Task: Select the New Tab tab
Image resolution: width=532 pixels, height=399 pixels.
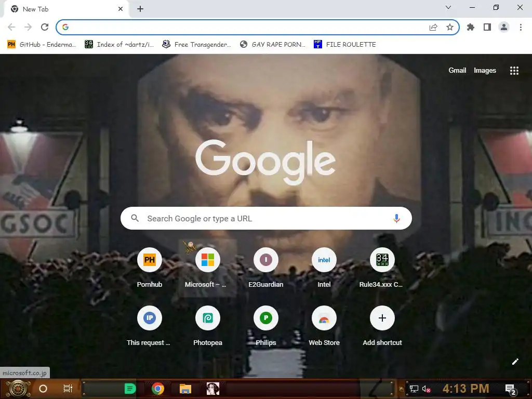Action: click(x=66, y=9)
